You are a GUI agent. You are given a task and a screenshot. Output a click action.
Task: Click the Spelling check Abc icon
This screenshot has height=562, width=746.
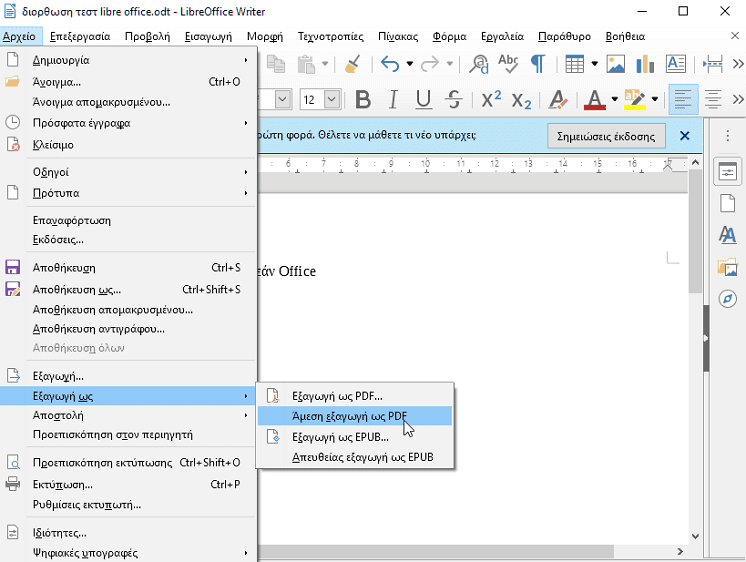(x=508, y=64)
